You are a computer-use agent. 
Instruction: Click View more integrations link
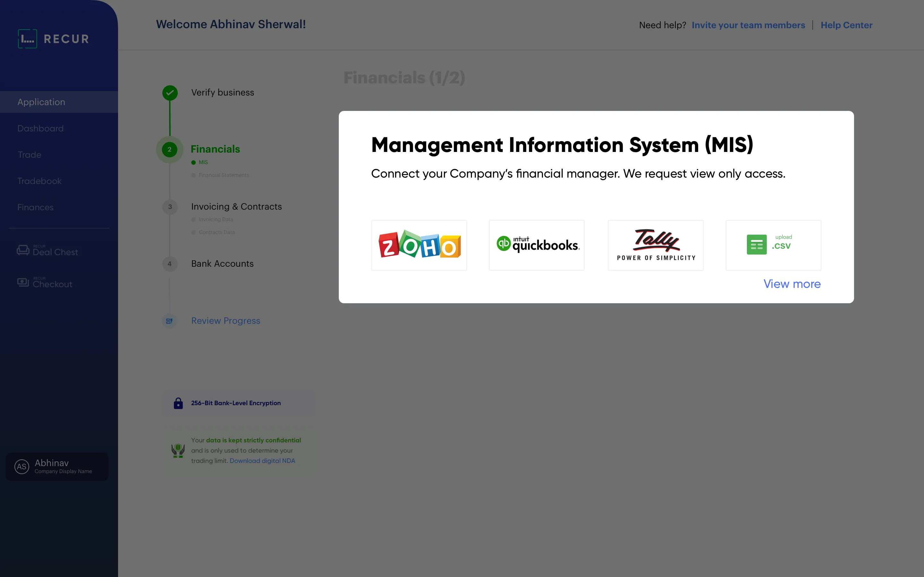[x=791, y=284]
